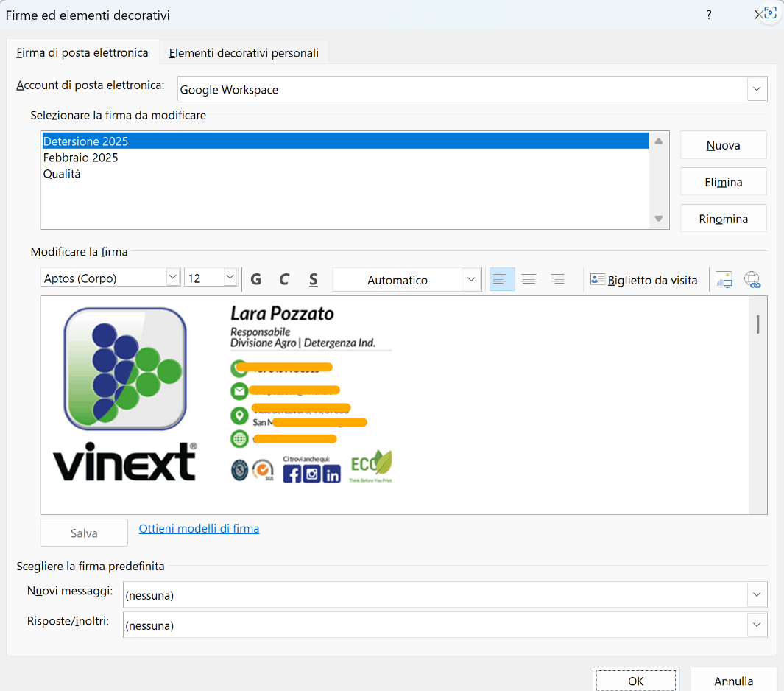Click the SGS certification badge
This screenshot has height=691, width=784.
[263, 470]
